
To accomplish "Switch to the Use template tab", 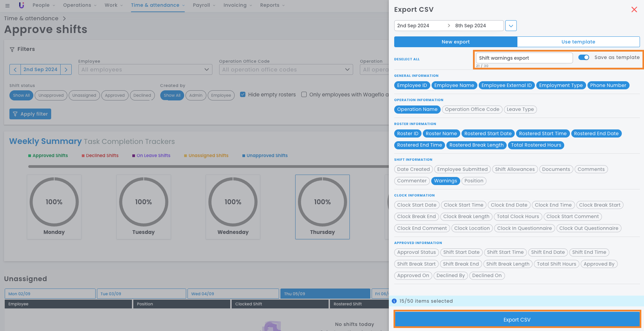I will coord(578,42).
